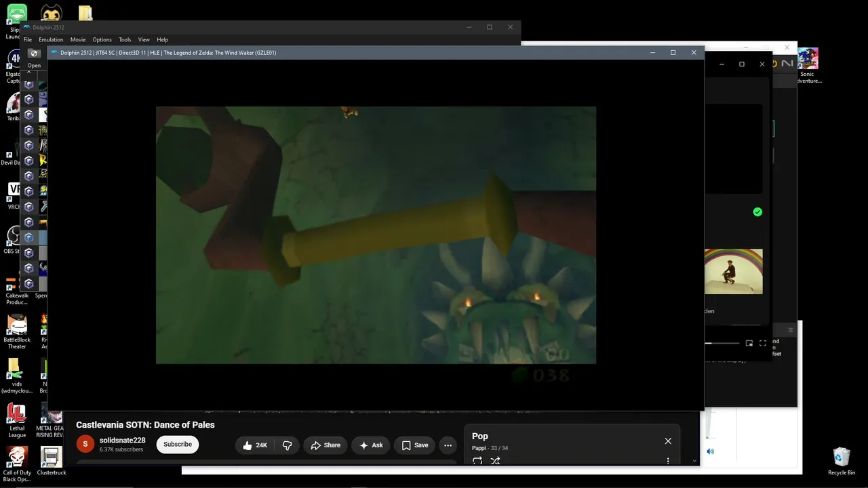Open the Recycle Bin desktop icon
Viewport: 868px width, 488px height.
842,462
